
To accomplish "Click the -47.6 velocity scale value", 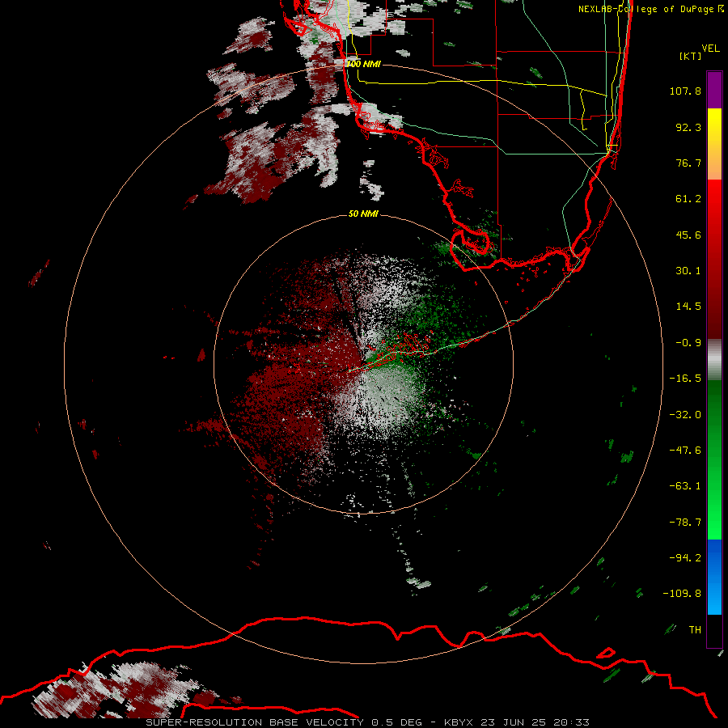I will click(x=685, y=451).
